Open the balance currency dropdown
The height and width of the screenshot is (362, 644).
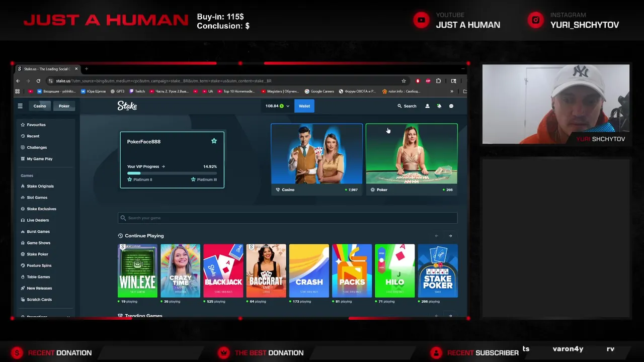coord(277,106)
